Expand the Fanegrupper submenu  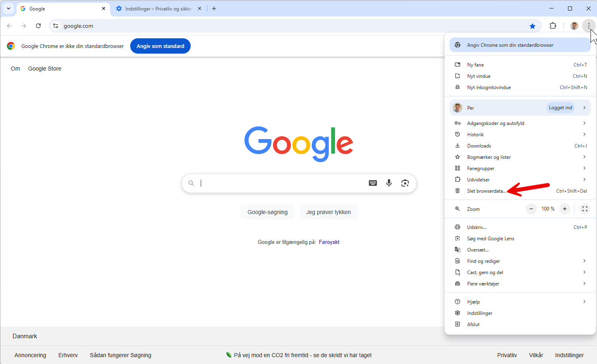(520, 168)
